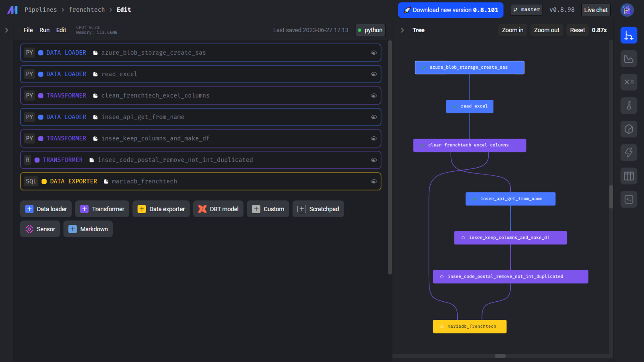Image resolution: width=644 pixels, height=362 pixels.
Task: Open the power-ups lightning panel
Action: (x=629, y=152)
